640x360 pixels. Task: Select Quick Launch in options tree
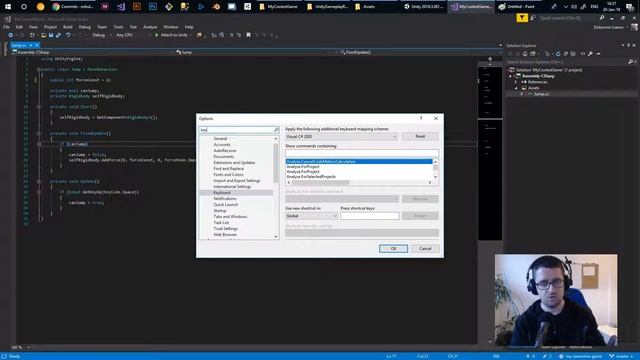click(x=226, y=204)
